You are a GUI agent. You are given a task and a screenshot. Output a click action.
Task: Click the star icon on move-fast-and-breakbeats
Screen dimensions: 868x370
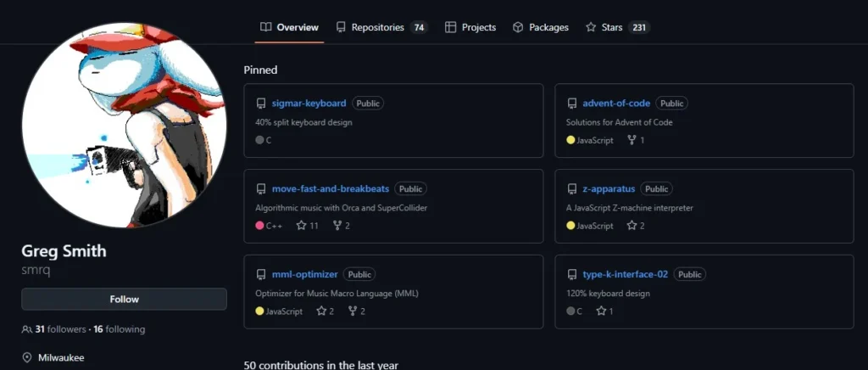pos(301,226)
